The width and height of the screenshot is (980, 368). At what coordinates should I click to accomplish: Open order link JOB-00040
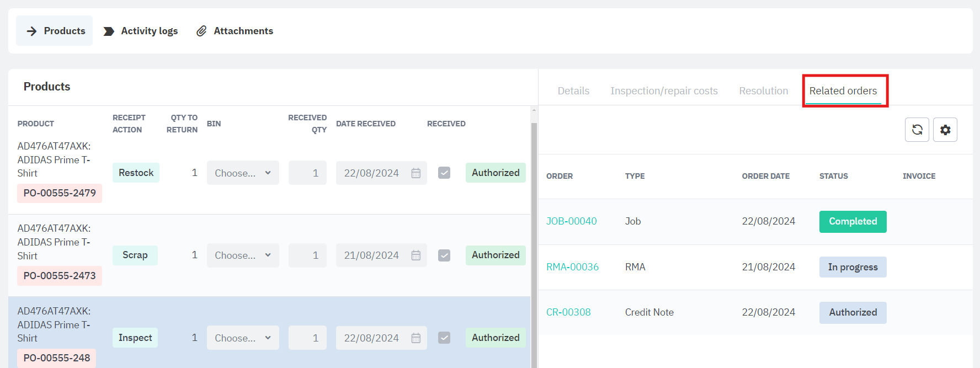571,221
